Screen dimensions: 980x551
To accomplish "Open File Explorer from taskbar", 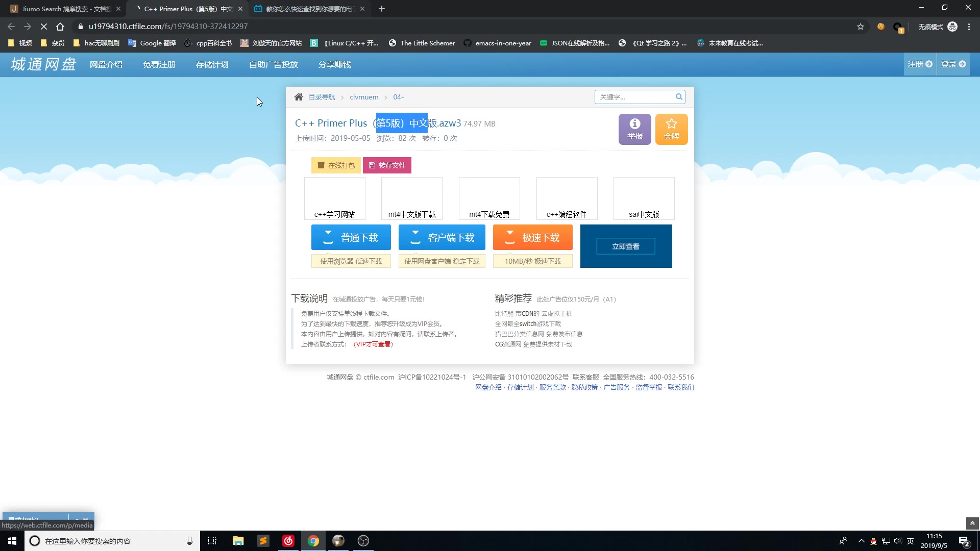I will [x=238, y=541].
